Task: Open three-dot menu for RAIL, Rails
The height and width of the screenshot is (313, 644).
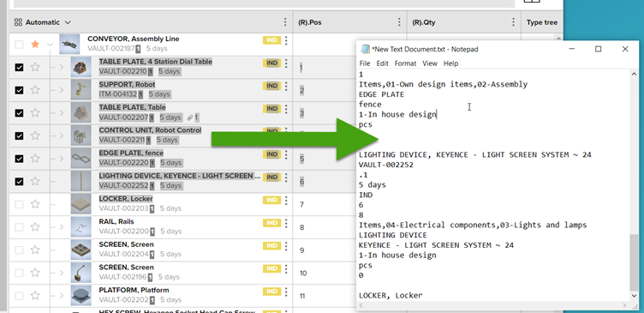Action: (286, 223)
